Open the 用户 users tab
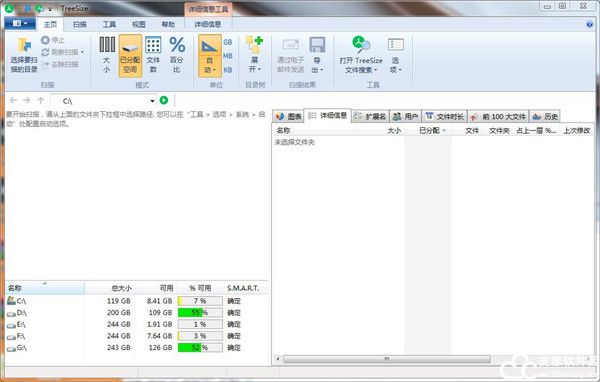 [406, 116]
